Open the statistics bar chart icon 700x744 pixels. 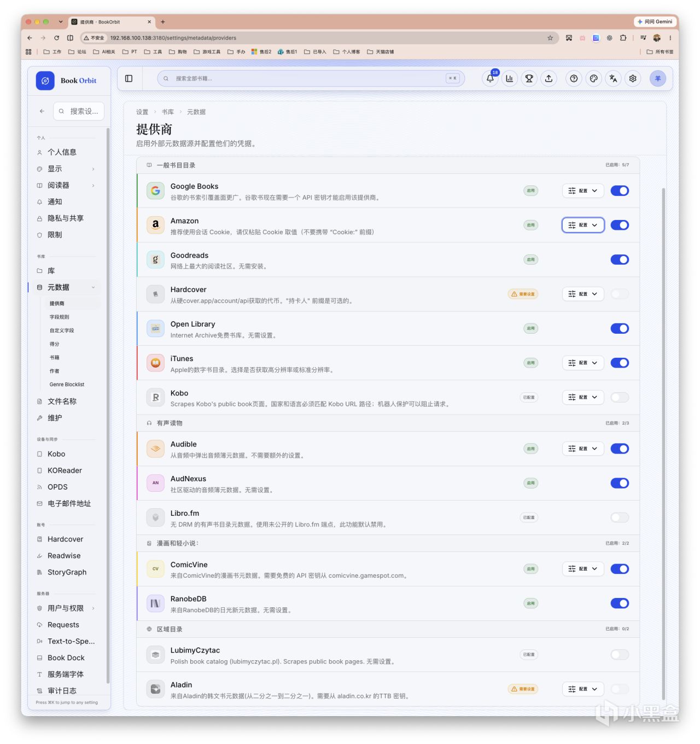[509, 79]
